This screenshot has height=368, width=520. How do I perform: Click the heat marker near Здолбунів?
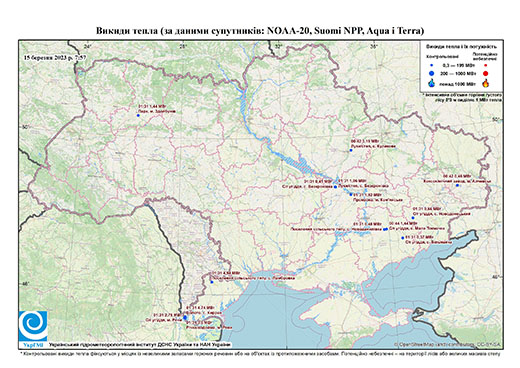click(x=138, y=115)
